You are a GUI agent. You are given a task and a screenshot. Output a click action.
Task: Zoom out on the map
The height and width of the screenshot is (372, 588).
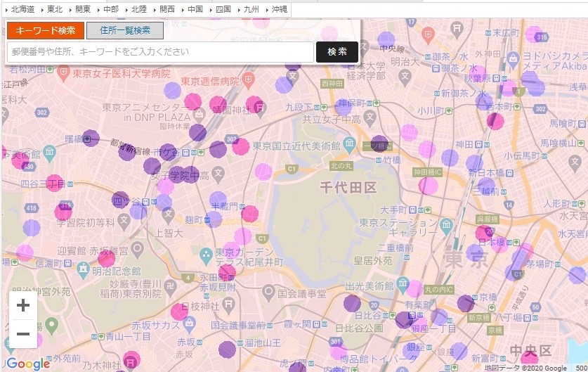22,333
